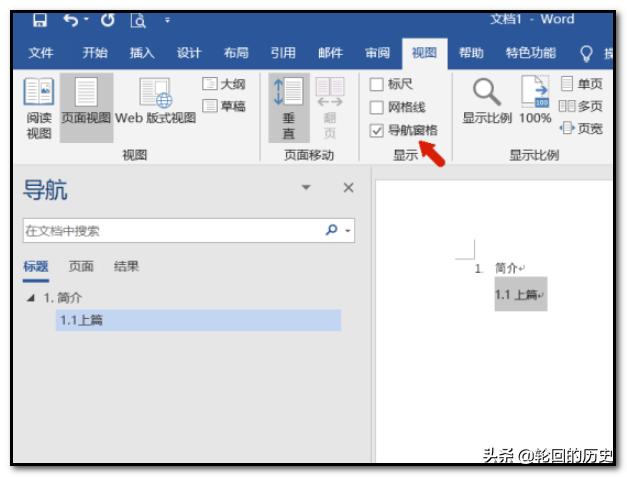Open search options dropdown in navigation pane
This screenshot has width=627, height=477.
pos(349,231)
